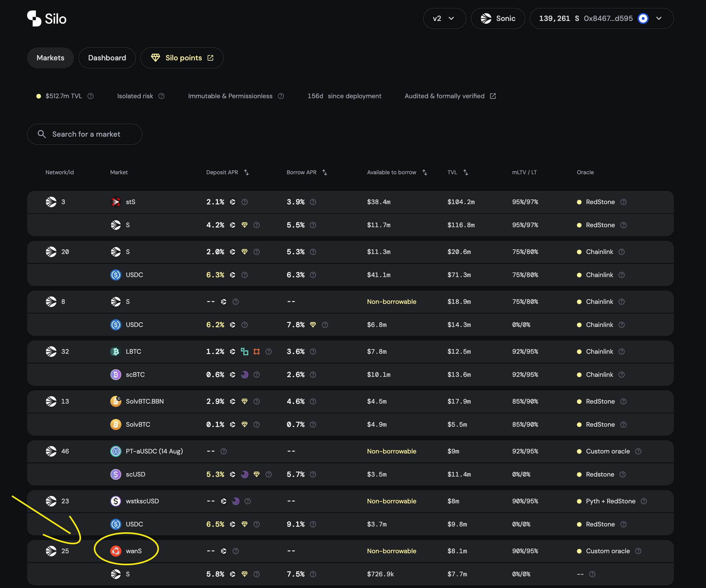Click the $726.9k available to borrow value
Viewport: 706px width, 588px height.
coord(380,574)
